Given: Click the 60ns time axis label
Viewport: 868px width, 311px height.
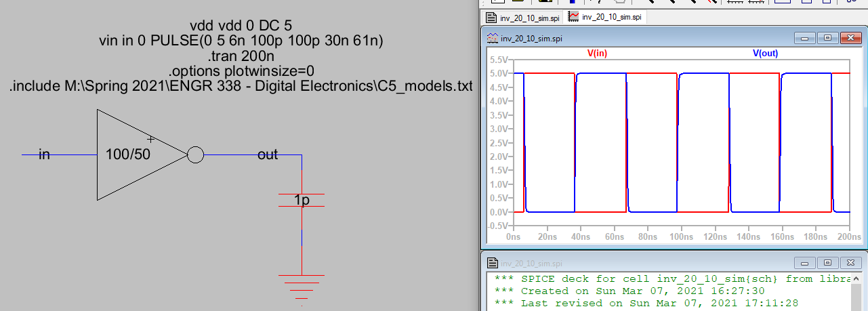Looking at the screenshot, I should (614, 238).
